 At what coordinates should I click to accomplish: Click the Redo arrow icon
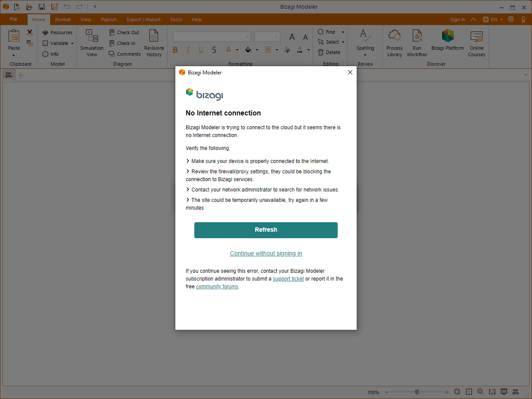79,6
